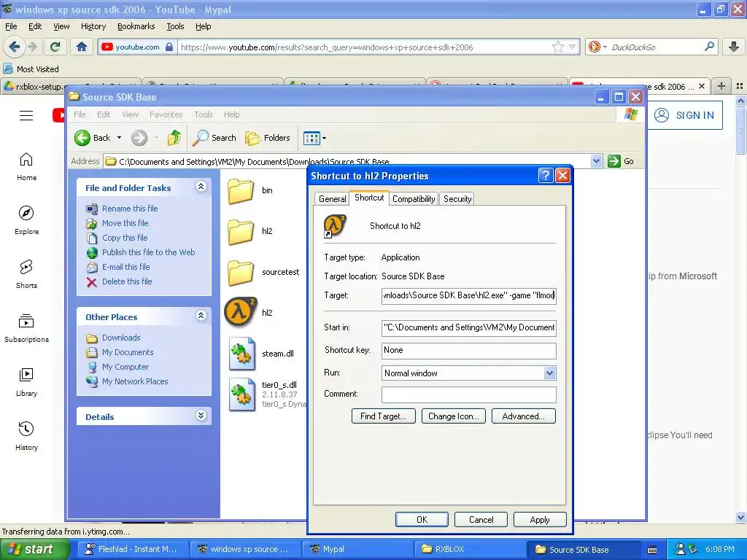Image resolution: width=747 pixels, height=560 pixels.
Task: Open YouTube Explore in the sidebar
Action: point(27,220)
